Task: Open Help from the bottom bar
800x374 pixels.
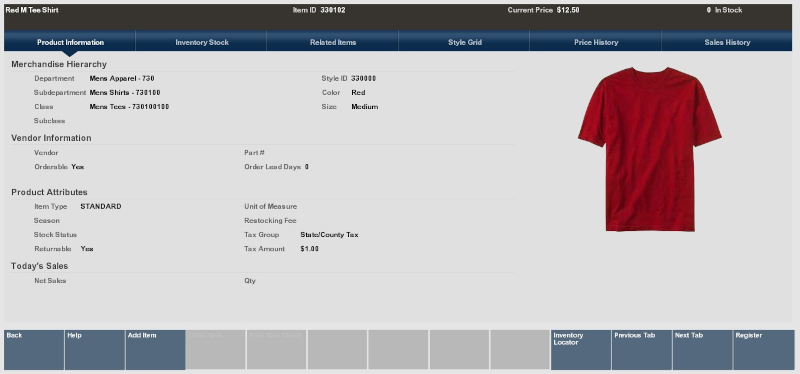Action: tap(94, 350)
